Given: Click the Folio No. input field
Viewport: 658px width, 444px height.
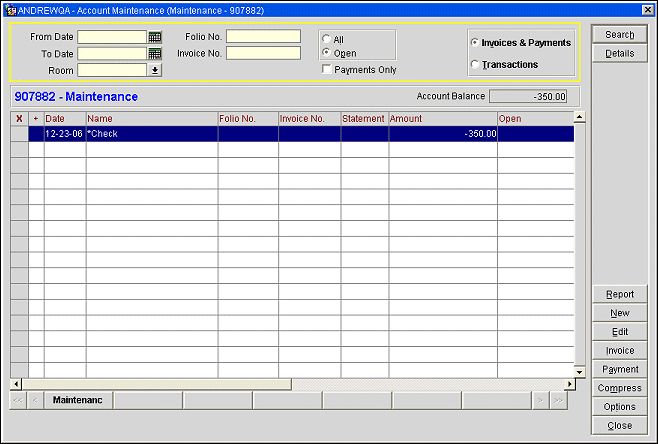Looking at the screenshot, I should (263, 37).
